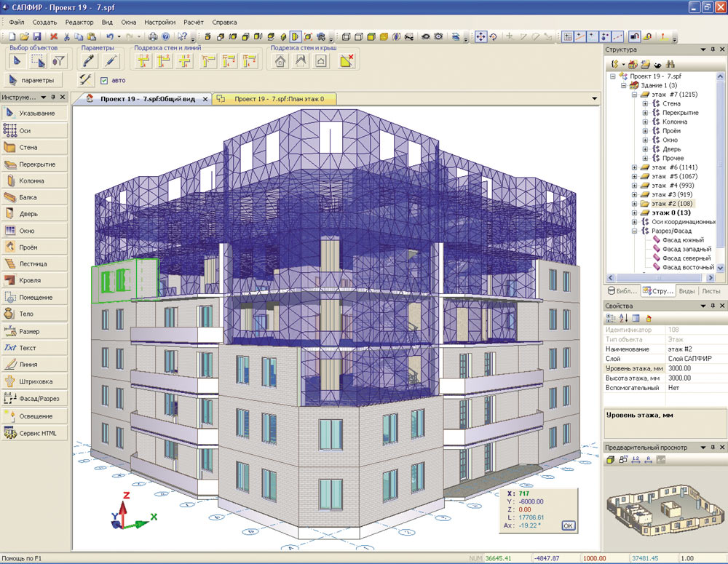
Task: Open the Расчёт menu
Action: tap(193, 22)
